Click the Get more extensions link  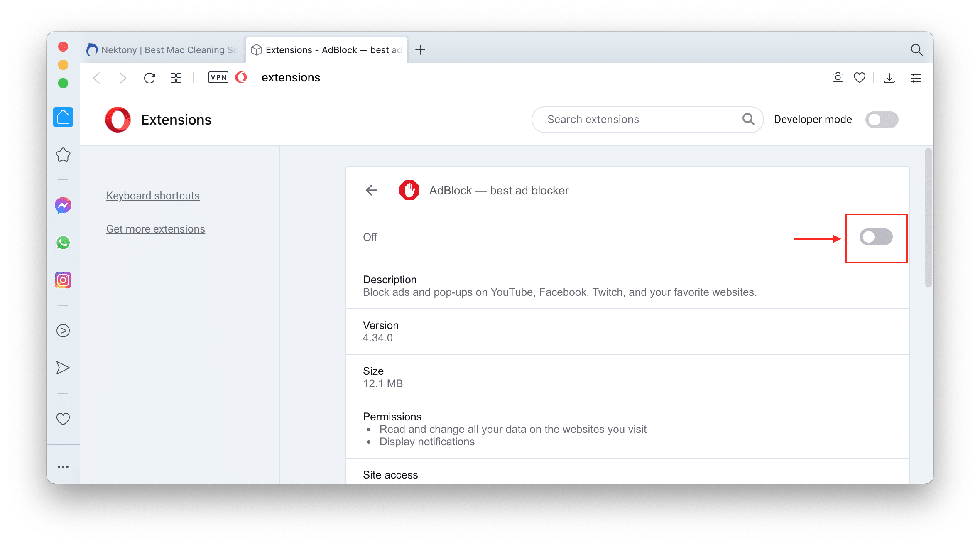click(156, 229)
